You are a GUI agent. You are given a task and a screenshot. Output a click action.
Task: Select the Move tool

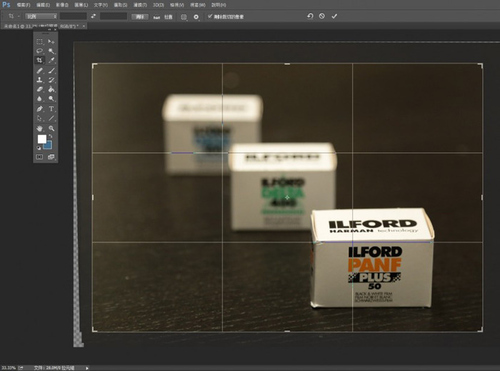tap(51, 41)
